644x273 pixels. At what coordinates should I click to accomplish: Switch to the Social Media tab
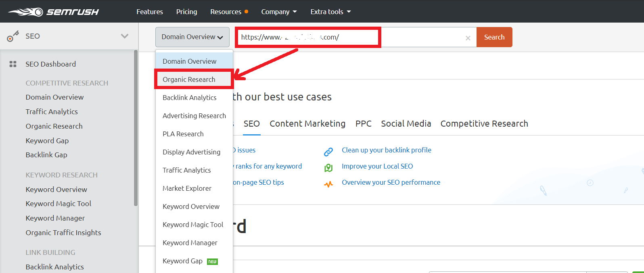406,123
